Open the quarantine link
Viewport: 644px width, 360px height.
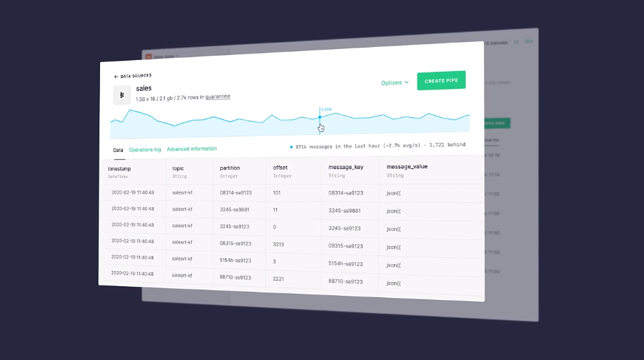[x=217, y=97]
